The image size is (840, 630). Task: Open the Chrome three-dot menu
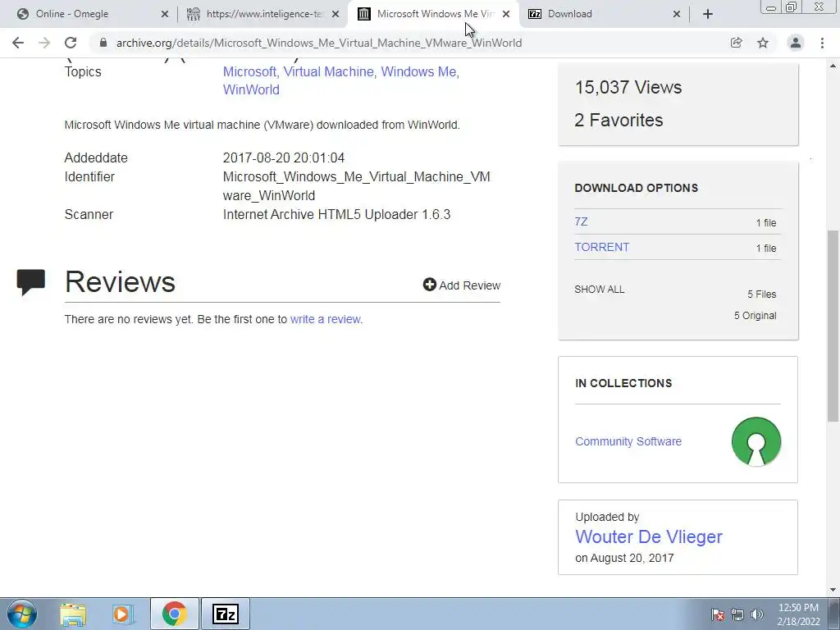click(822, 43)
